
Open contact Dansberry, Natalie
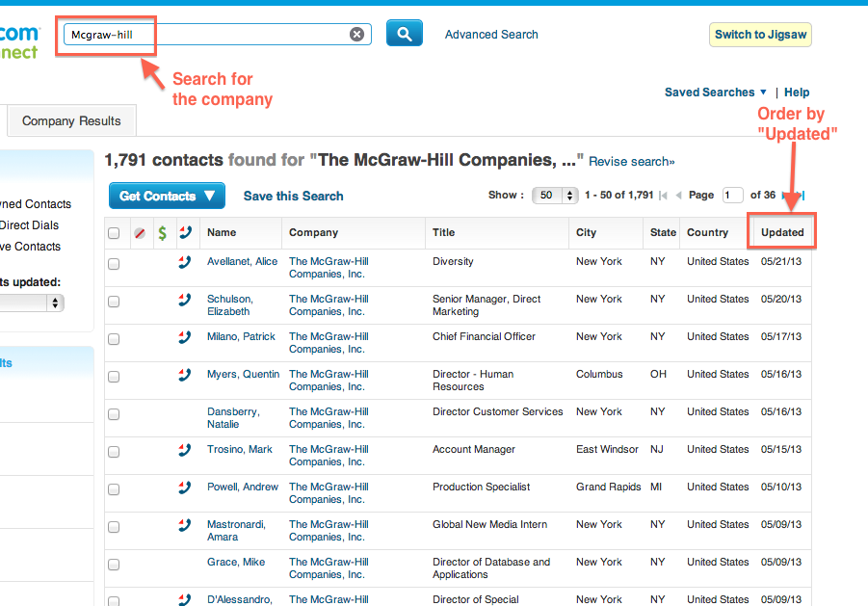pyautogui.click(x=233, y=418)
